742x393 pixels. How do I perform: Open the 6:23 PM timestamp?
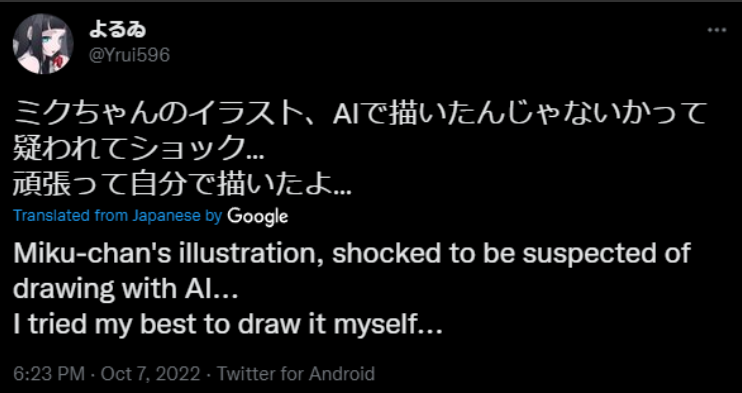click(x=49, y=374)
